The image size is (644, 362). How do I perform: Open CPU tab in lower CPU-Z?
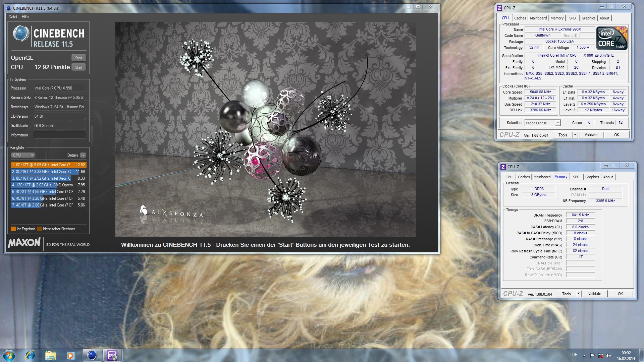509,177
